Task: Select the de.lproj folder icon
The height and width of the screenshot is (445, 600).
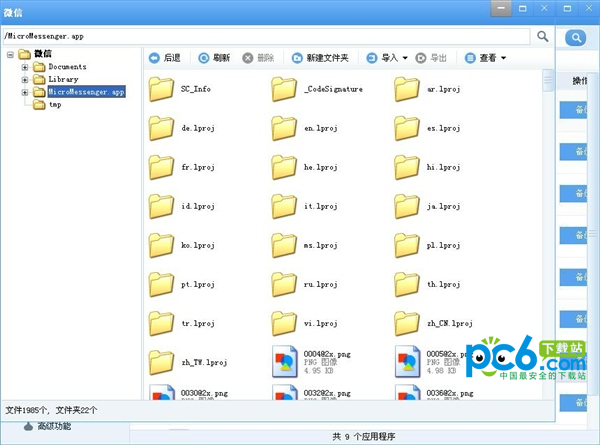Action: click(161, 128)
